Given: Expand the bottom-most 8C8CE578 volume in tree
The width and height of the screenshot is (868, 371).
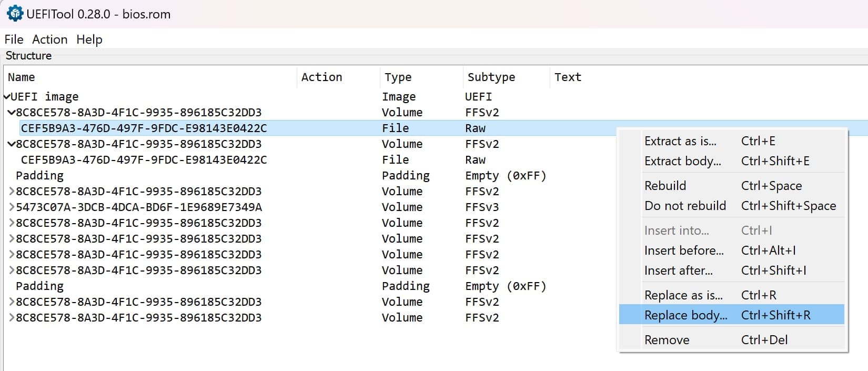Looking at the screenshot, I should pos(12,318).
